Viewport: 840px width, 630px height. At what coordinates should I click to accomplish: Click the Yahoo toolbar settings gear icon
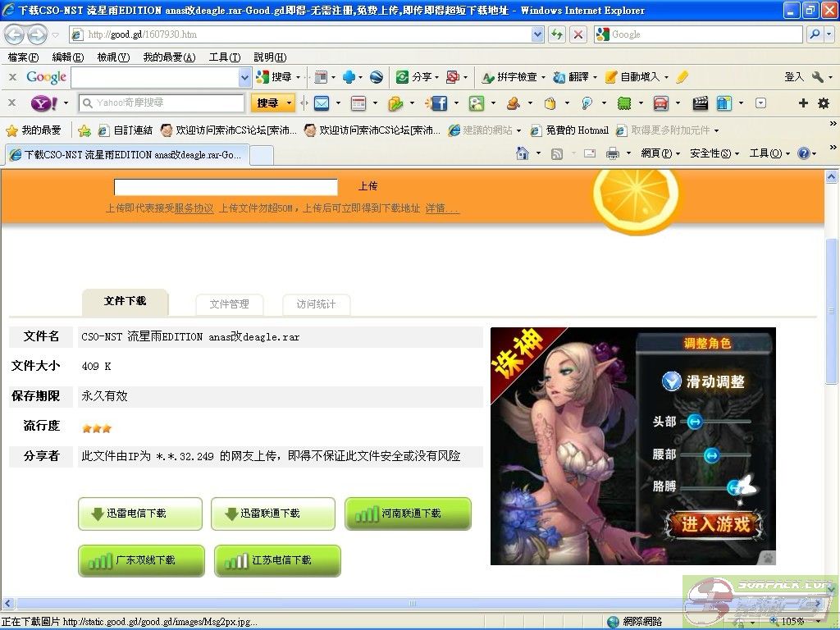click(x=824, y=103)
